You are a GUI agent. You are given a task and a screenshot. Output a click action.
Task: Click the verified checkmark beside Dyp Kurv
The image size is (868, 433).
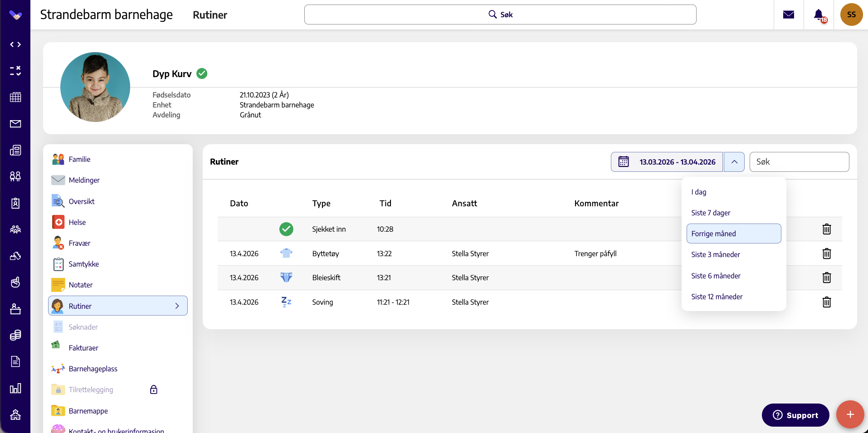[x=202, y=73]
